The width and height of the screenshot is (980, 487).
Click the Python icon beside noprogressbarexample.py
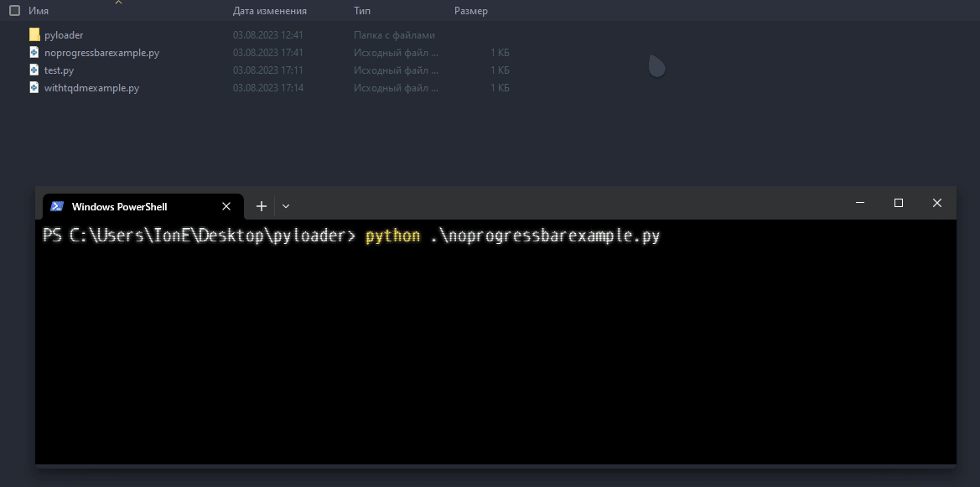point(35,52)
